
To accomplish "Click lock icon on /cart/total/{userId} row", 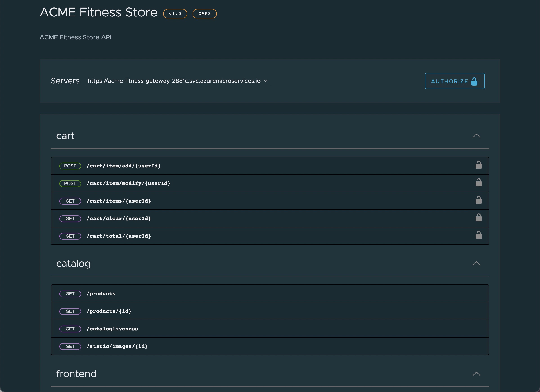I will point(479,235).
